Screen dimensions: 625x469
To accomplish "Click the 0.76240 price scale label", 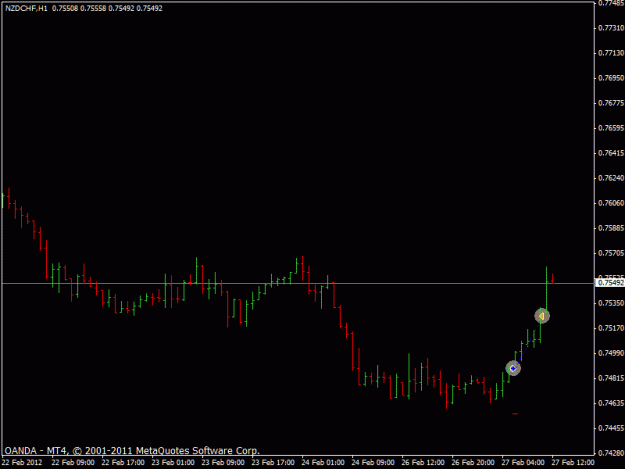I will tap(611, 178).
